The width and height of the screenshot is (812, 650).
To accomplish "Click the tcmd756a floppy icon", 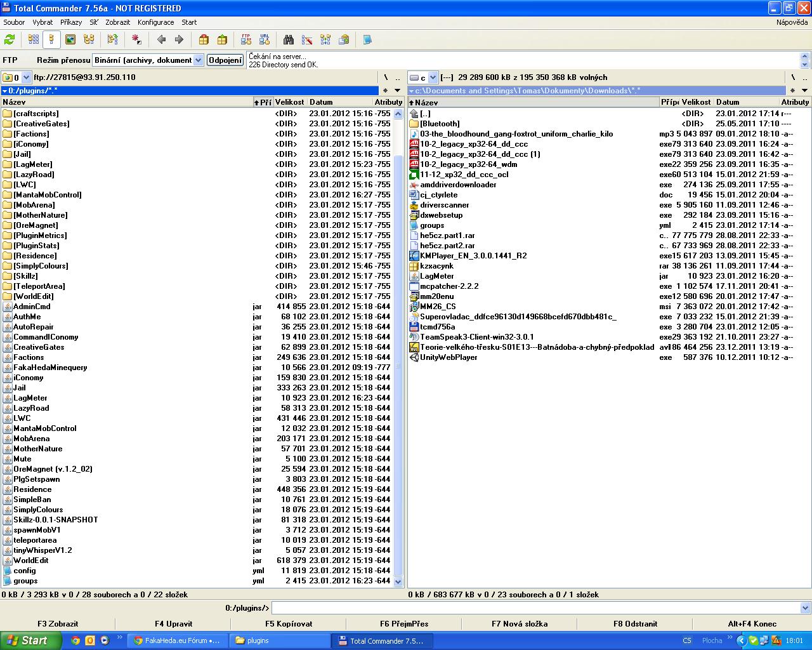I will (414, 327).
